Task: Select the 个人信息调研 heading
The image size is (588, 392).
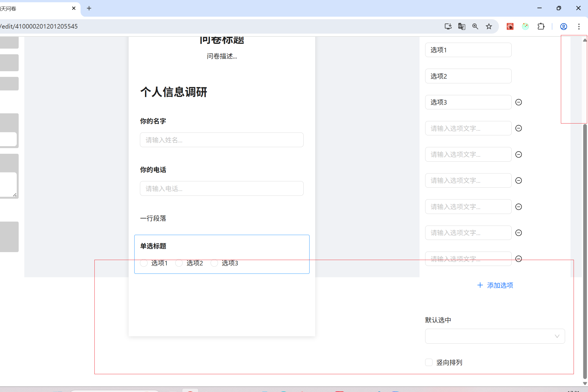Action: (174, 92)
